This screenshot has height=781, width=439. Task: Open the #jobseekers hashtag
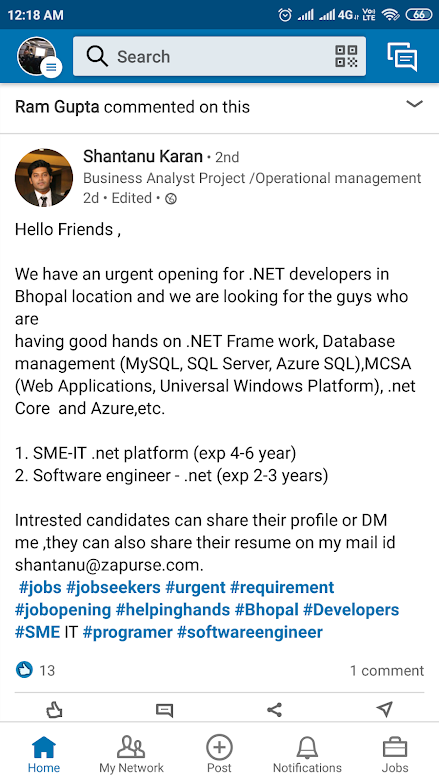pos(113,587)
